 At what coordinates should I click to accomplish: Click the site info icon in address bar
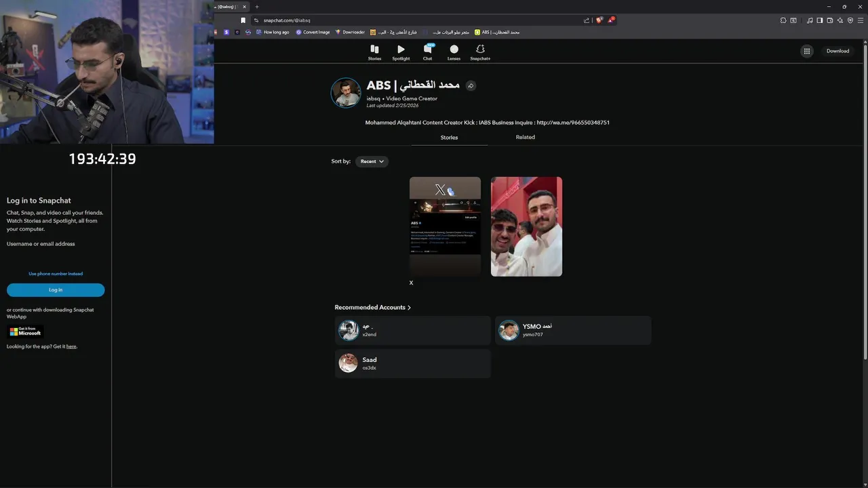pos(256,20)
